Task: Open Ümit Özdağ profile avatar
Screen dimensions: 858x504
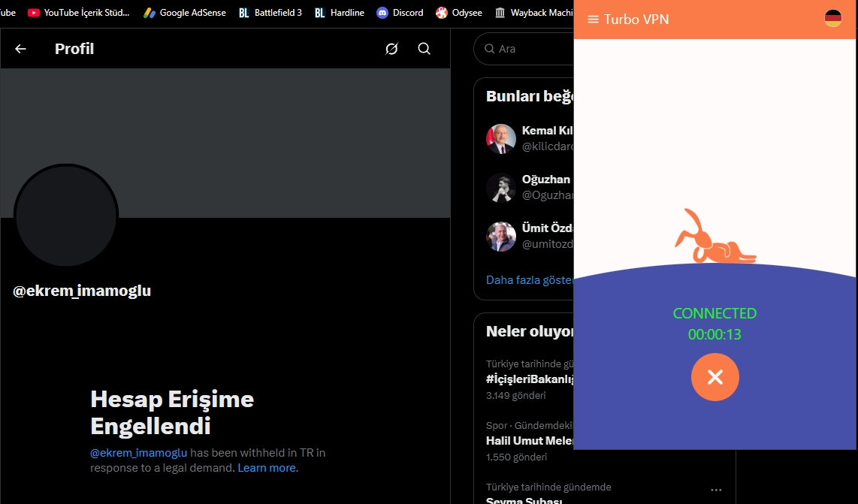Action: click(x=500, y=237)
